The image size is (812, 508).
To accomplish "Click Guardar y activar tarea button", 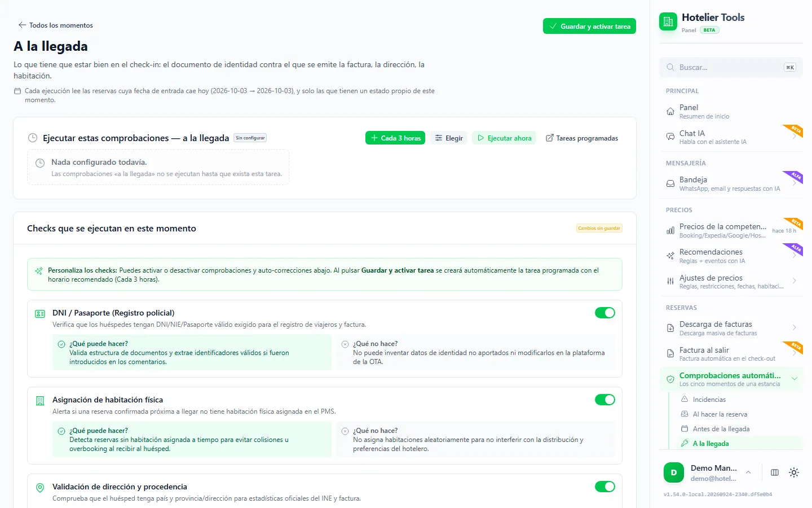I will click(x=589, y=26).
